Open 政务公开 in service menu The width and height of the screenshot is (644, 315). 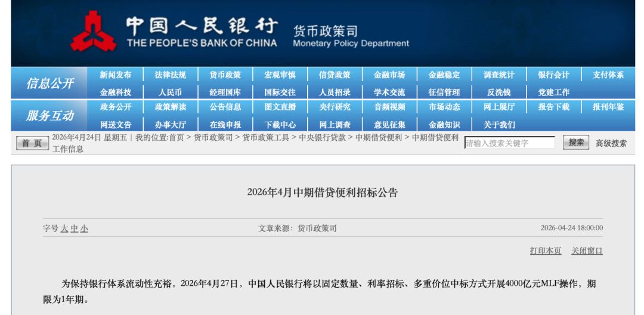116,107
